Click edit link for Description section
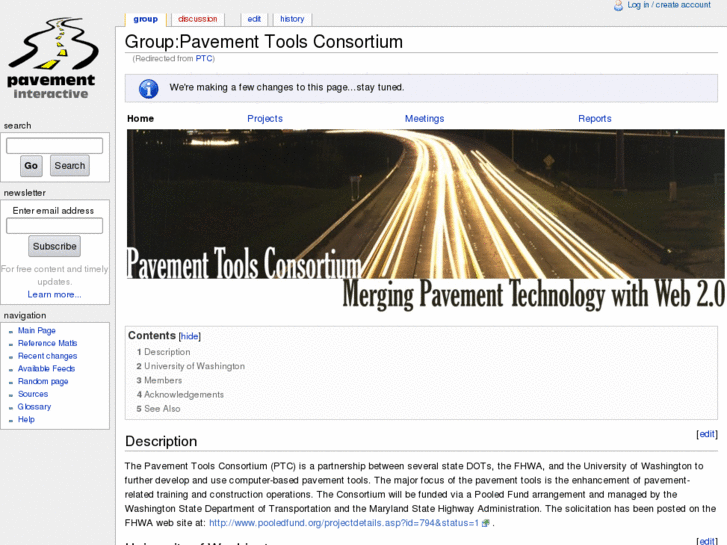The height and width of the screenshot is (545, 727). click(707, 434)
